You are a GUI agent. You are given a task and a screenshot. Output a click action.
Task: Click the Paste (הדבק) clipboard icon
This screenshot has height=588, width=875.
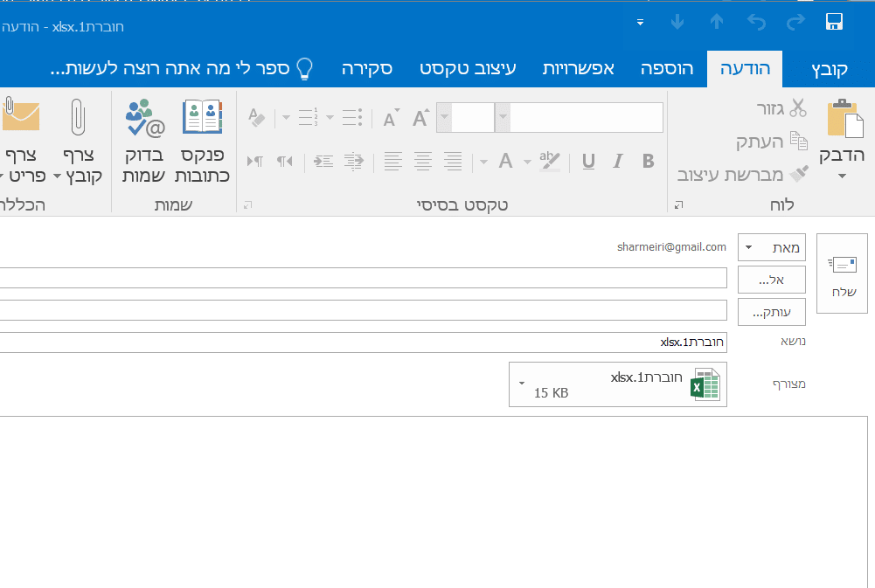pyautogui.click(x=845, y=118)
